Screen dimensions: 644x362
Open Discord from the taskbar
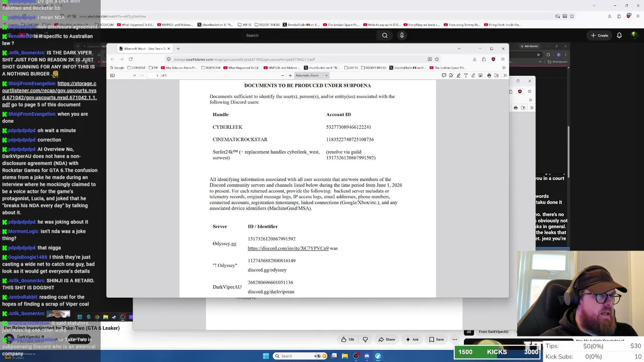367,356
